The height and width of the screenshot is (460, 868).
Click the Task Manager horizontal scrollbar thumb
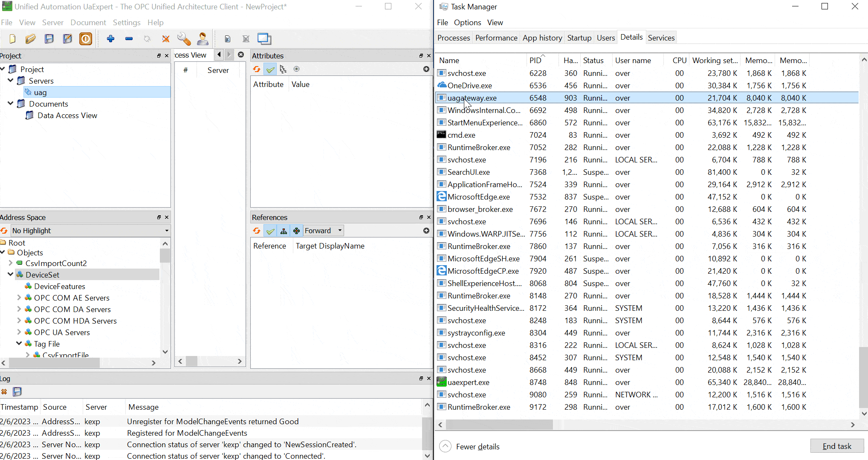tap(499, 425)
